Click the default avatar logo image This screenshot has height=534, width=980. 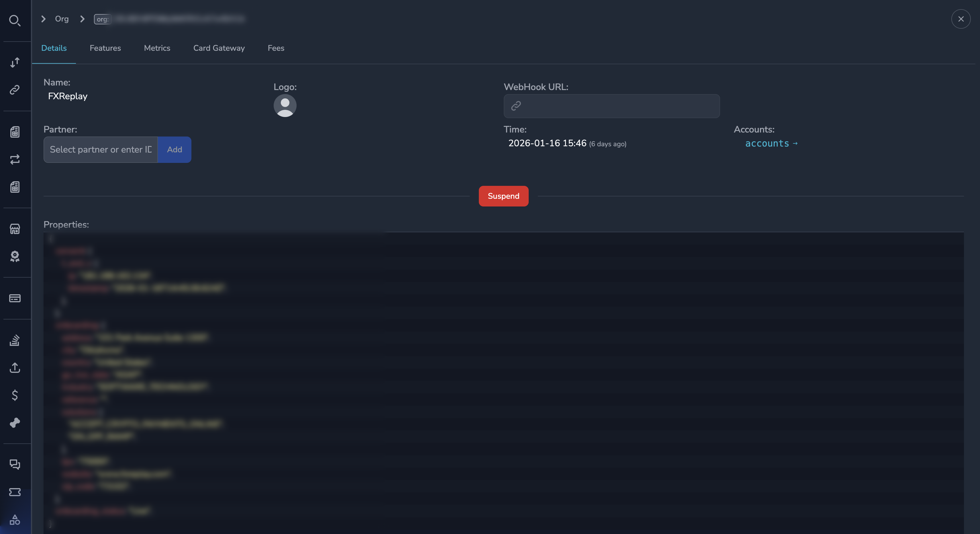click(285, 106)
